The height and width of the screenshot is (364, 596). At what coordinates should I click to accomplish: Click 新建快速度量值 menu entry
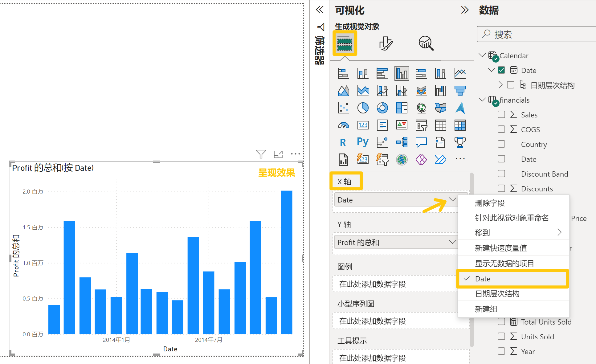click(501, 248)
